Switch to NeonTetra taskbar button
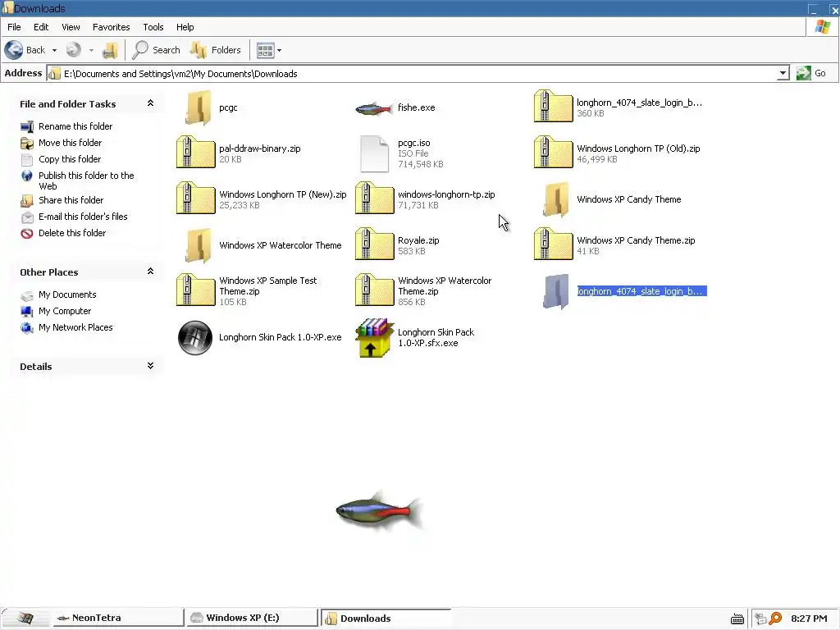 118,619
